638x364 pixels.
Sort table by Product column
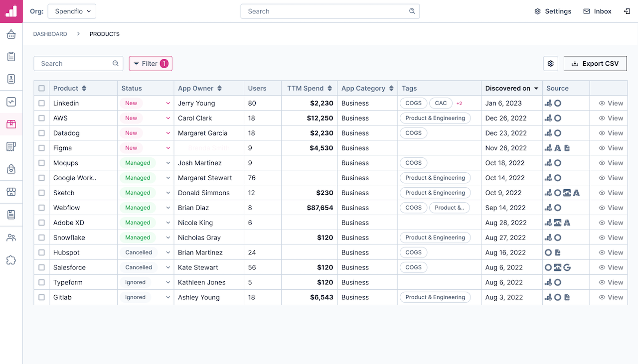(x=84, y=88)
